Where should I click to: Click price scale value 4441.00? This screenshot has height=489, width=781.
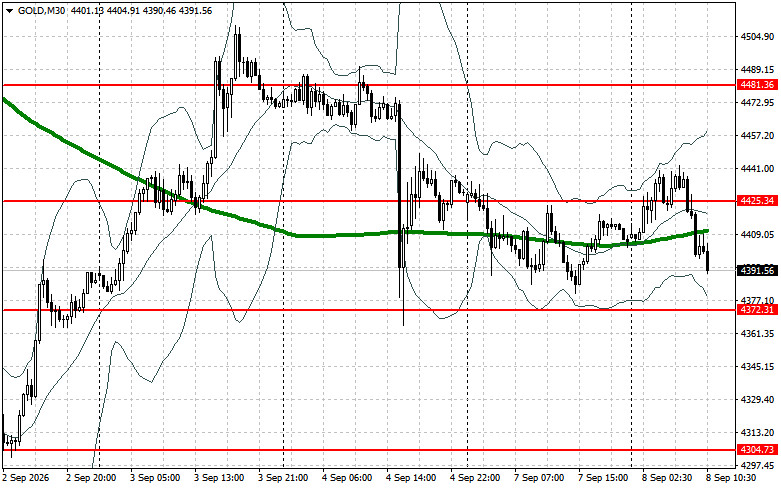tap(757, 169)
